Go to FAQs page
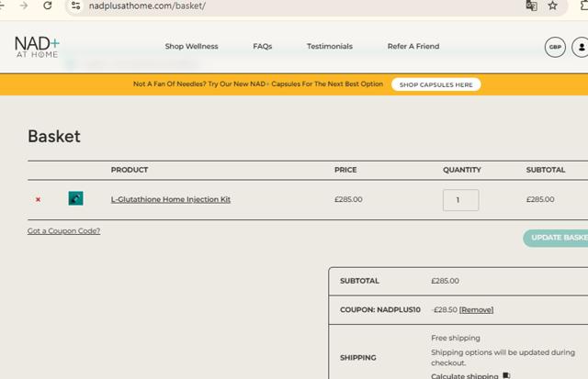Viewport: 588px width, 379px height. coord(263,47)
